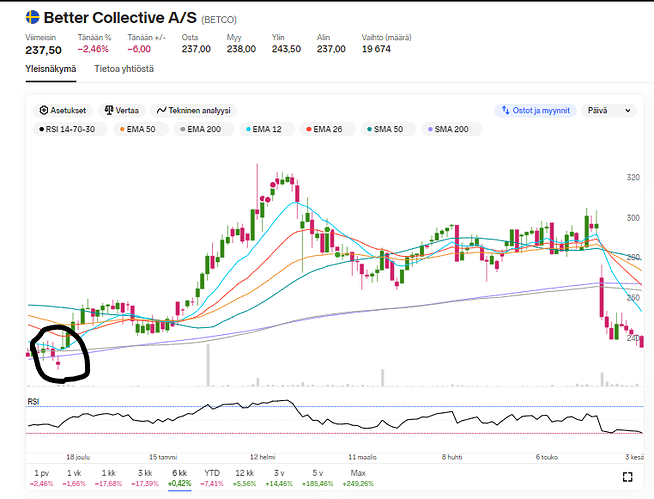Select the 1 kk time range
Viewport: 654px width, 499px height.
(x=109, y=478)
